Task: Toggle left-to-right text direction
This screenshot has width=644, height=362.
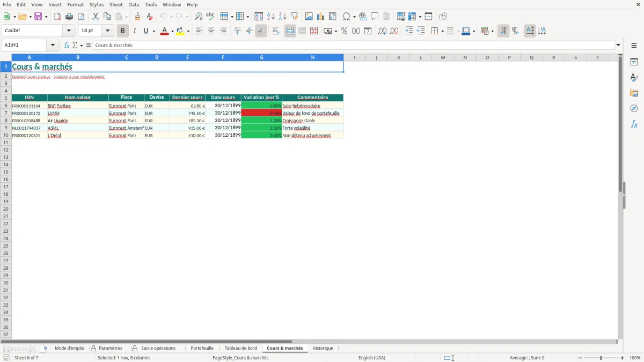Action: (503, 31)
